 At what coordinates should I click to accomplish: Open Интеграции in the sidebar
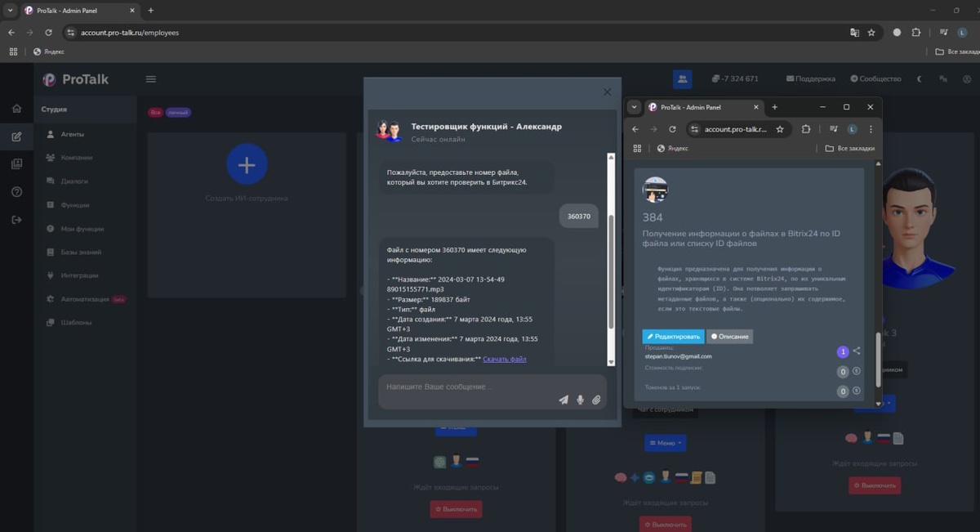click(x=79, y=275)
